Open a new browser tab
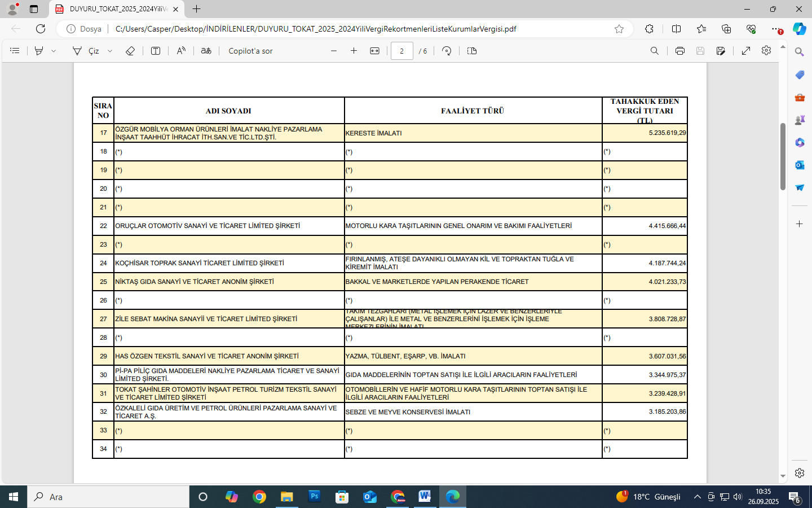812x508 pixels. pyautogui.click(x=196, y=9)
